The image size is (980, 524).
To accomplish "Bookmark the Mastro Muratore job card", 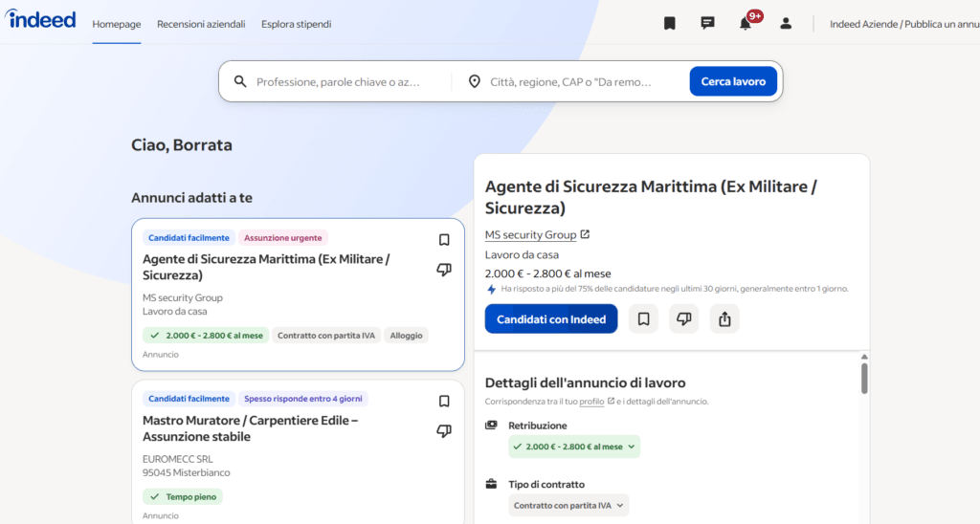I will pos(444,401).
